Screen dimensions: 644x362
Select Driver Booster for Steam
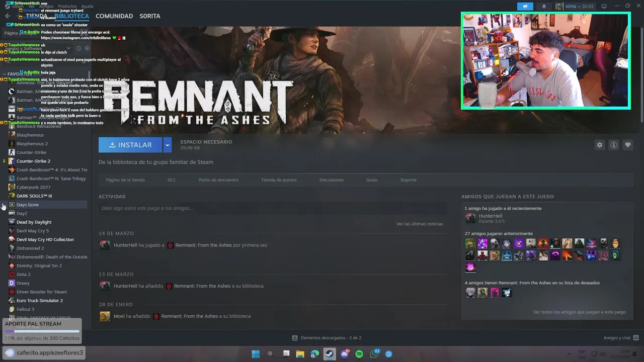[x=47, y=292]
